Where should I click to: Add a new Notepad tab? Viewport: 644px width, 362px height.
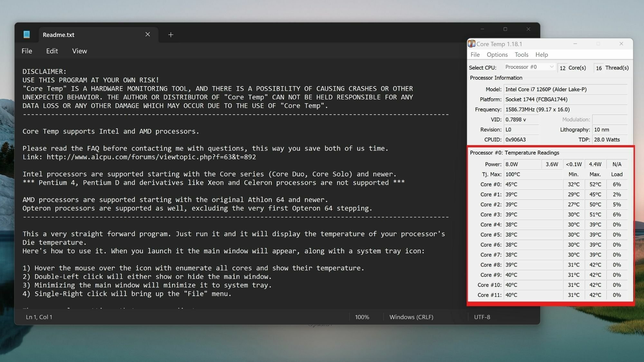[x=171, y=35]
